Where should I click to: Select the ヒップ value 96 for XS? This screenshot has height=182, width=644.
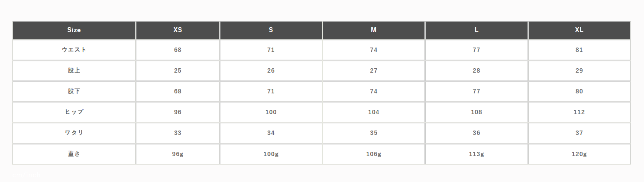click(178, 112)
